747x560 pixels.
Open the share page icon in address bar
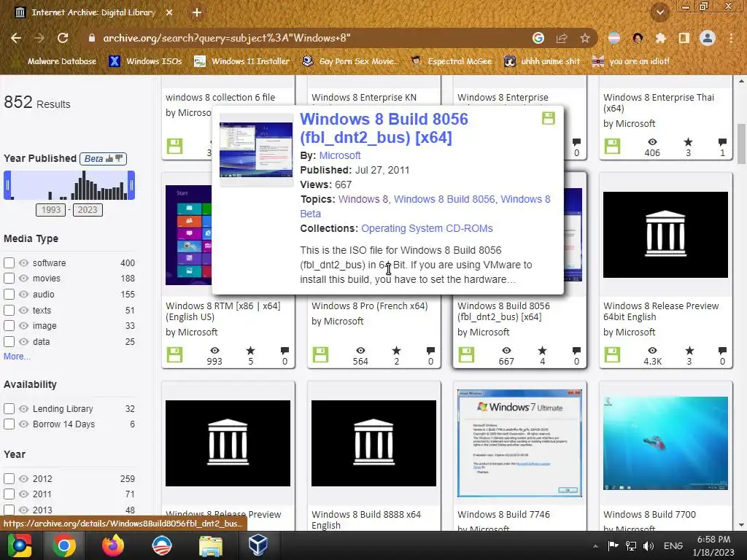562,38
